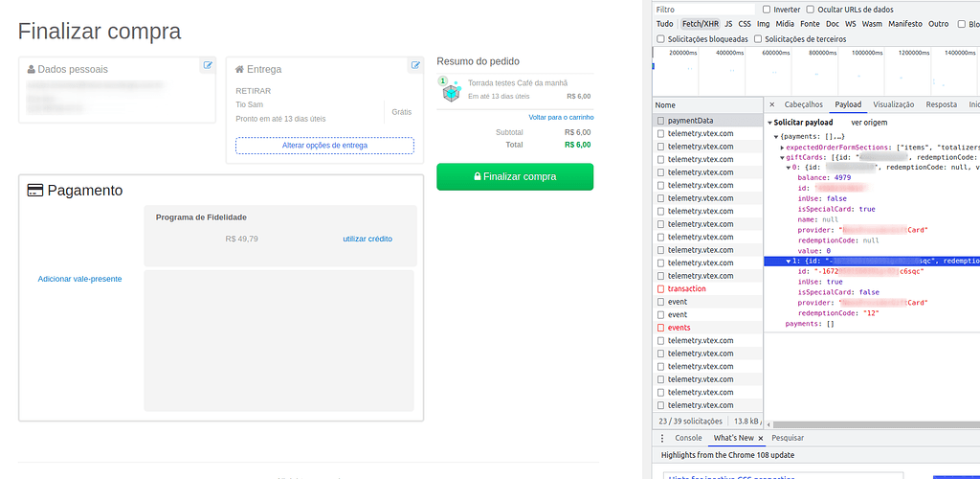This screenshot has height=479, width=980.
Task: Switch to the Visualização tab
Action: [x=893, y=104]
